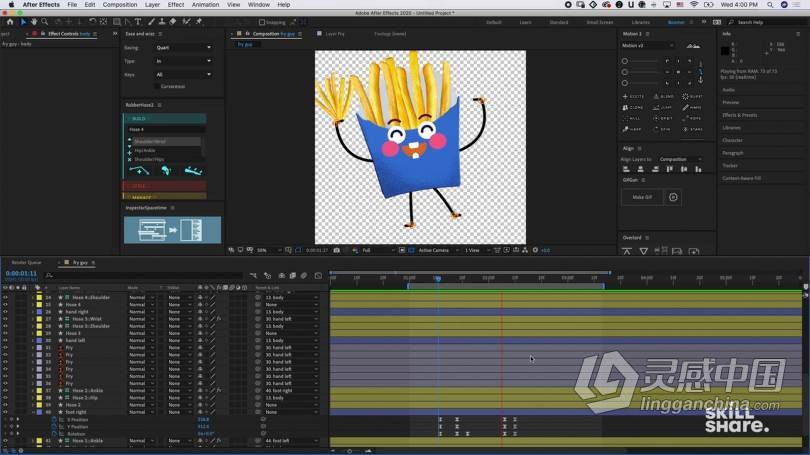Select the Type text tool
Screen dimensions: 810x455
138,22
